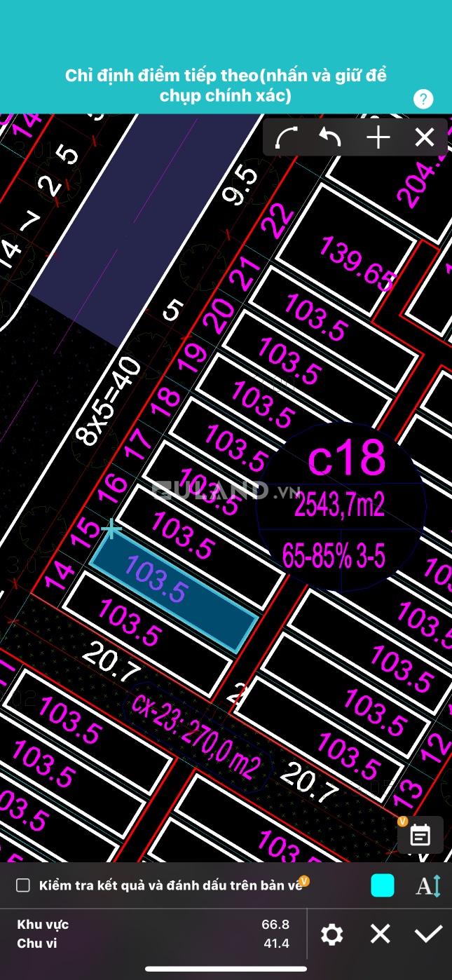Add a point with plus icon
This screenshot has height=980, width=452.
(378, 137)
